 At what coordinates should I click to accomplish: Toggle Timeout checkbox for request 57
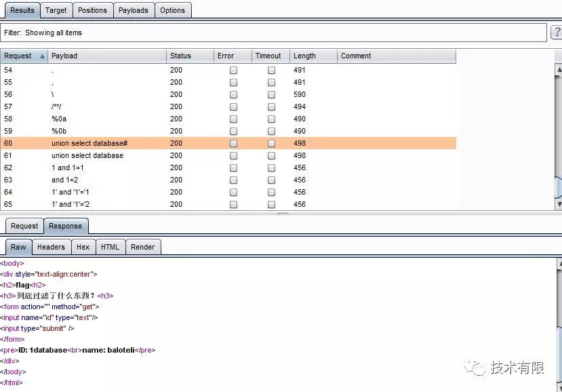[x=271, y=107]
